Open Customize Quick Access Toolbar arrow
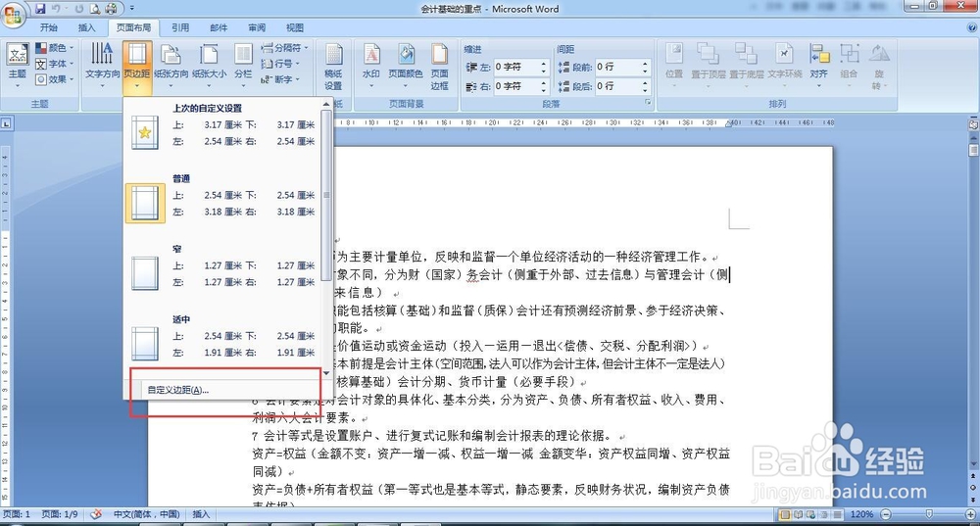980x526 pixels. click(x=132, y=9)
